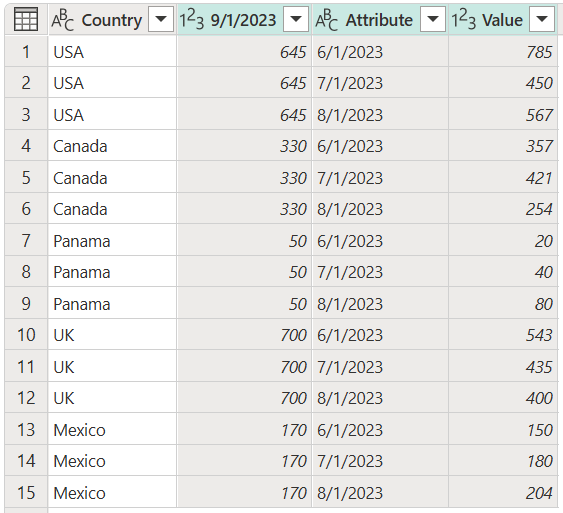Click USA cell in row 2
Screen dimensions: 563x513
point(112,83)
